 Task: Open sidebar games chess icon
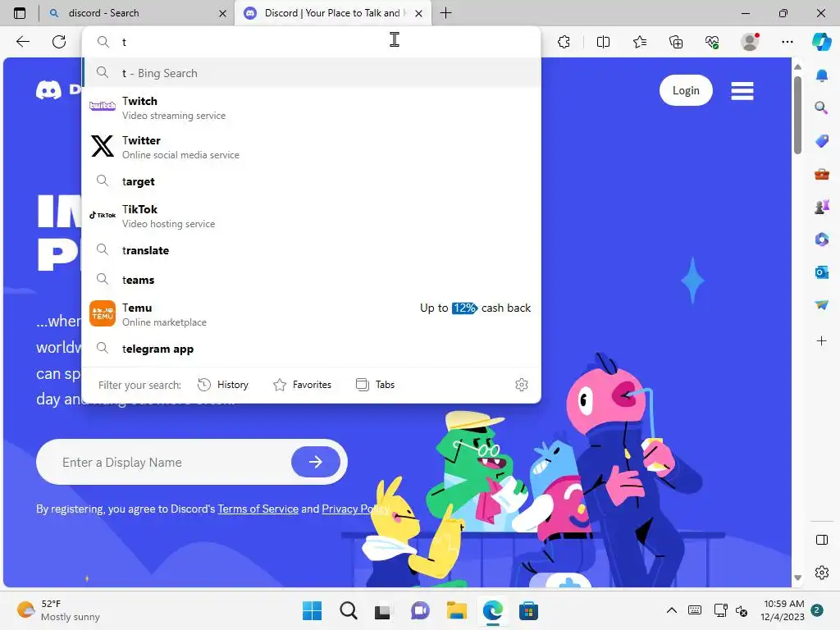[822, 207]
